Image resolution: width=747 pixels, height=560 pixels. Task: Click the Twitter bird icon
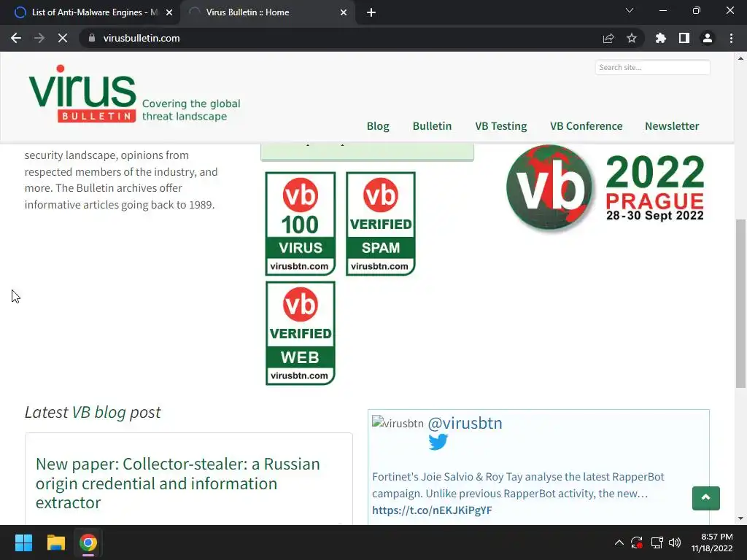coord(438,442)
